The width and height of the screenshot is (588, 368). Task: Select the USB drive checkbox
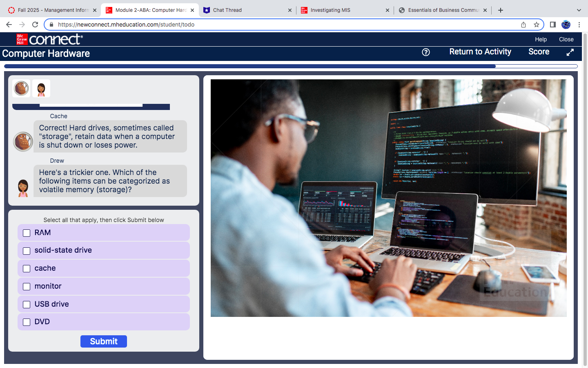coord(27,304)
